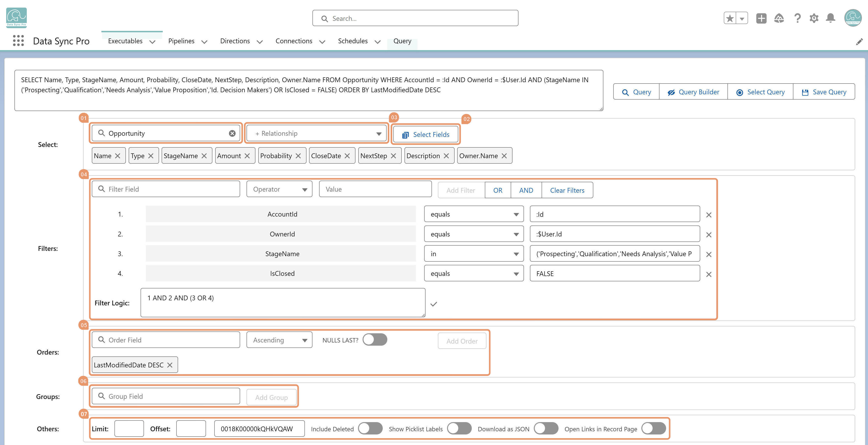The height and width of the screenshot is (445, 868).
Task: Expand the Pipelines menu chevron
Action: 204,42
